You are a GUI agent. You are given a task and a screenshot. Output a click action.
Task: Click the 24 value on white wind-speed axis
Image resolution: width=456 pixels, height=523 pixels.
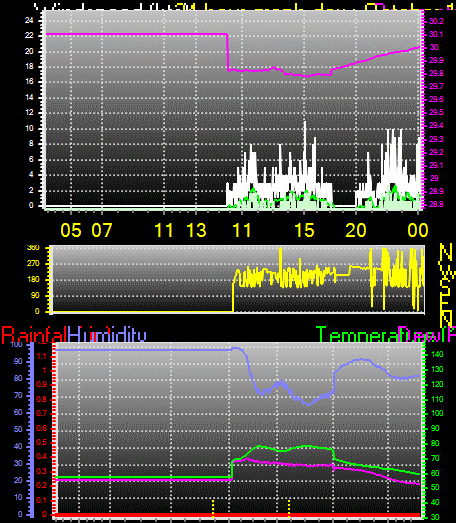coord(29,21)
